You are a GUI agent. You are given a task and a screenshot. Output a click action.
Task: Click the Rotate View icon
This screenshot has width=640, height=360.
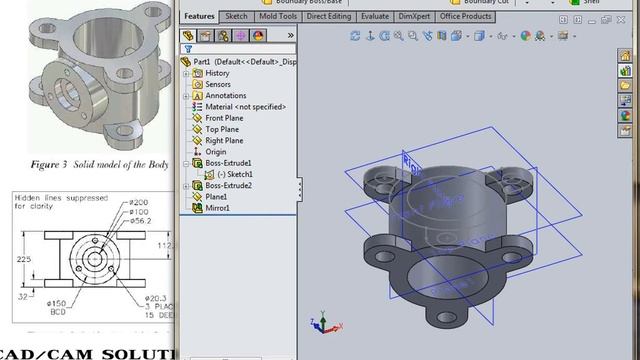pos(384,36)
